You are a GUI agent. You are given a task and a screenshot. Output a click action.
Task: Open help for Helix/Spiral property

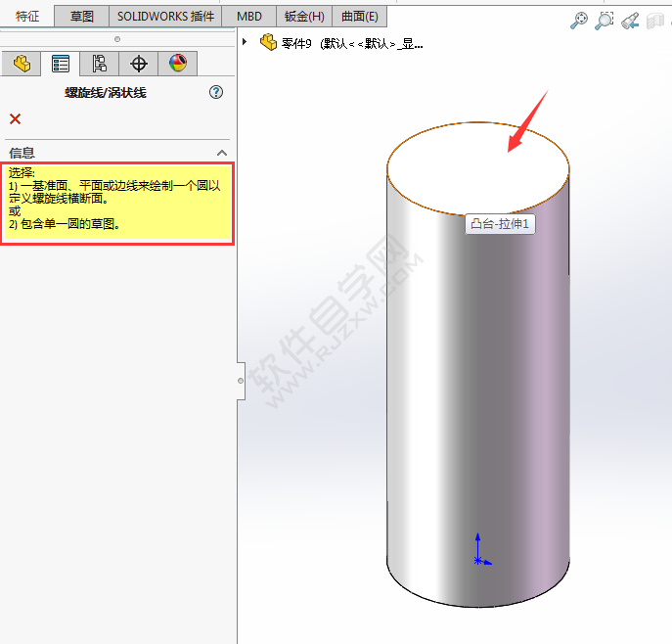coord(216,92)
